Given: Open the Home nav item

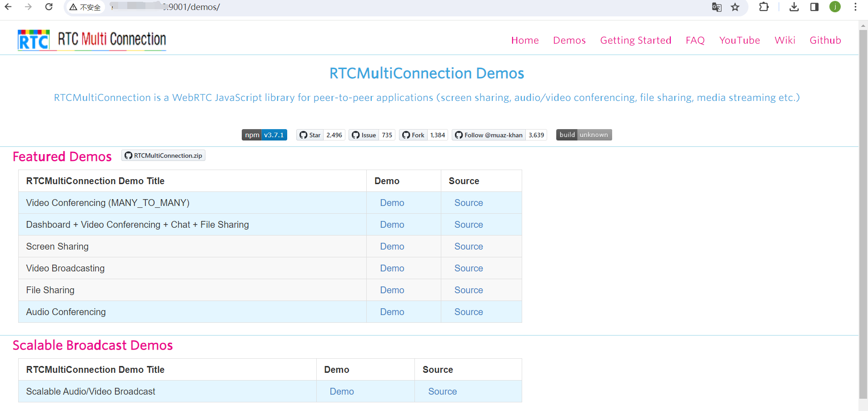Looking at the screenshot, I should (x=525, y=40).
